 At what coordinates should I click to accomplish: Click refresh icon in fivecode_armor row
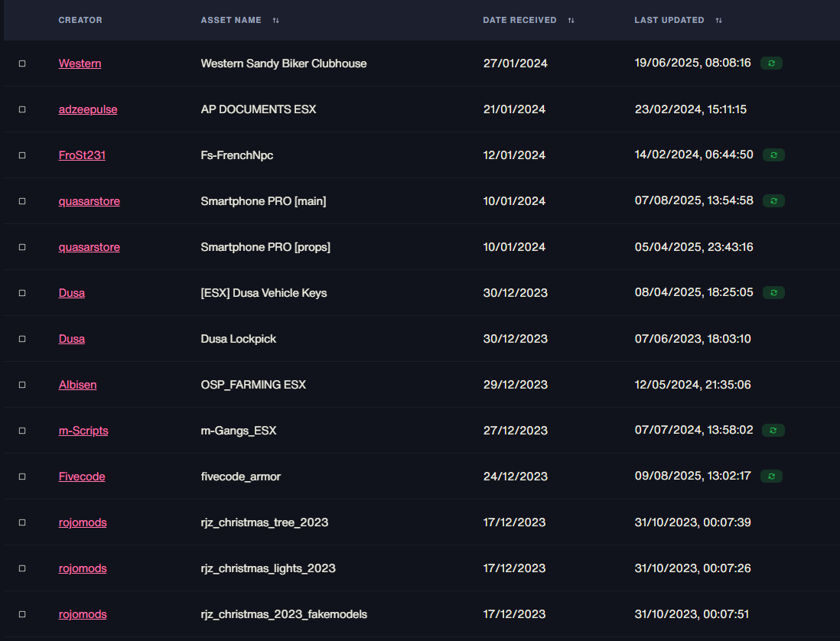(x=771, y=476)
